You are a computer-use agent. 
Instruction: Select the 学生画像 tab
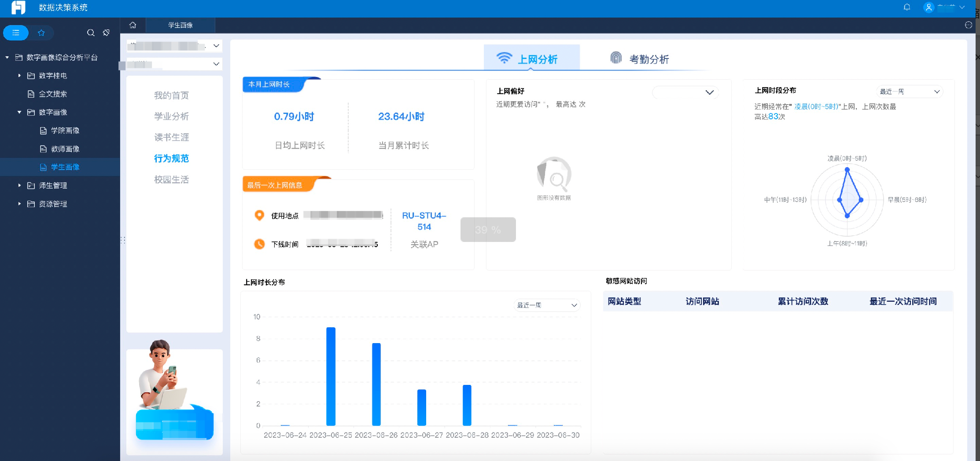[x=181, y=25]
